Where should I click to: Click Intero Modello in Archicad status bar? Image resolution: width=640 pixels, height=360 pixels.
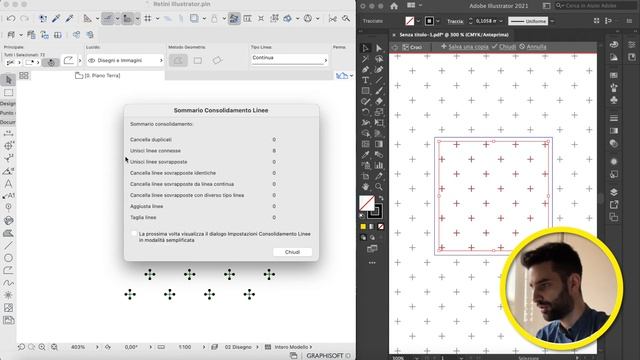291,347
